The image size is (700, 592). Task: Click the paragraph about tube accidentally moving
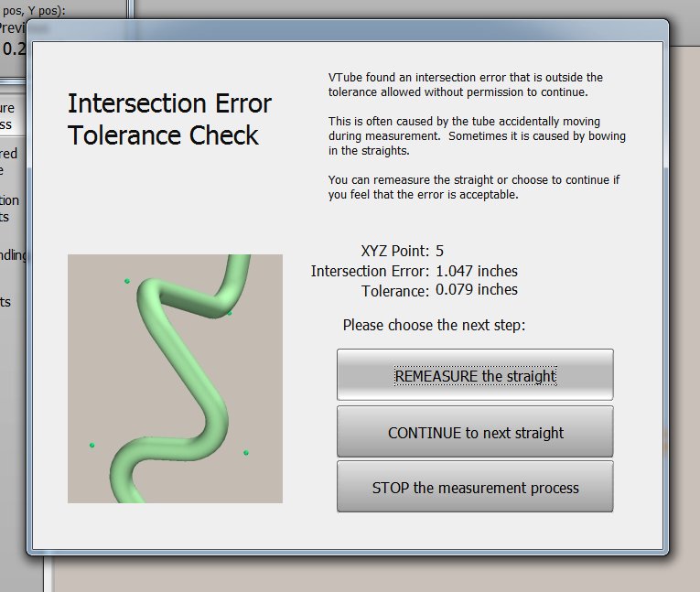click(x=476, y=135)
